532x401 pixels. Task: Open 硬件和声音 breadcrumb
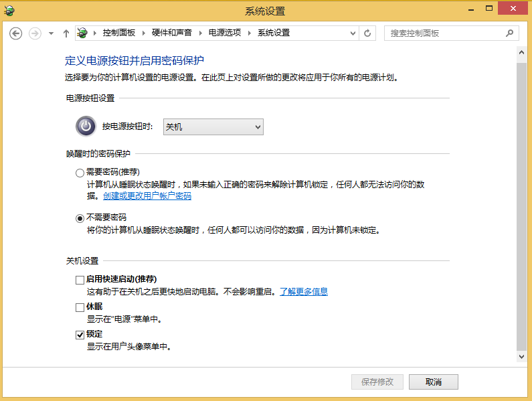click(172, 33)
